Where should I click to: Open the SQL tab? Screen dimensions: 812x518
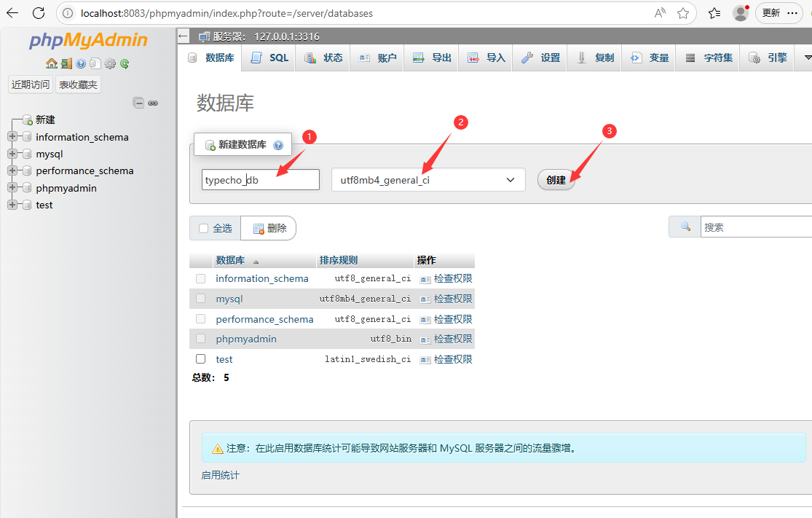(269, 58)
